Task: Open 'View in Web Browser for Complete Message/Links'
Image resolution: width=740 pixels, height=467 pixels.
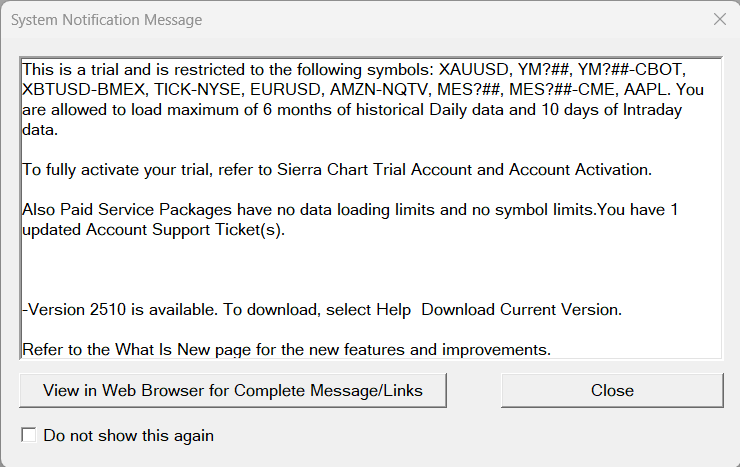Action: [232, 390]
